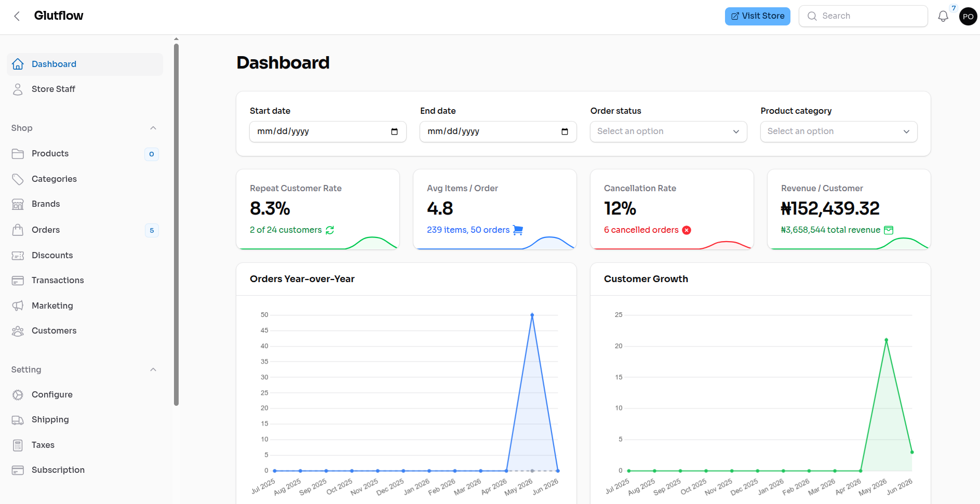Click the Marketing megaphone icon
The image size is (980, 504).
point(18,306)
